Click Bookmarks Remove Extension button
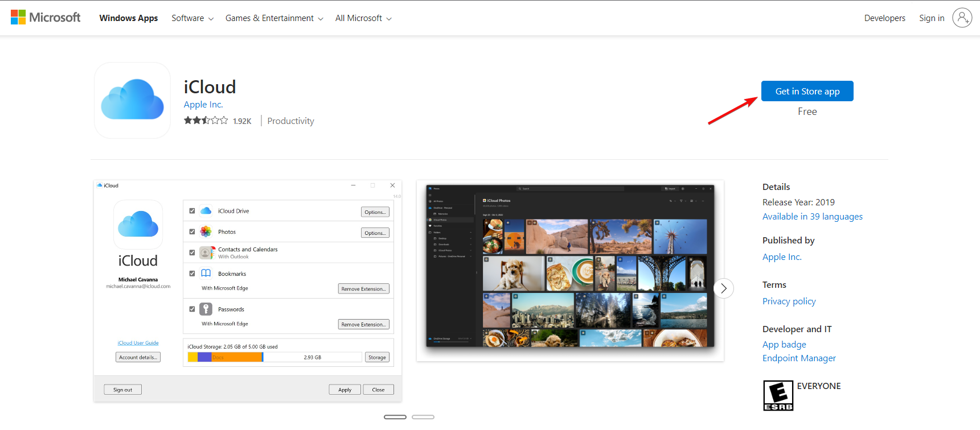The width and height of the screenshot is (980, 430). pos(364,289)
